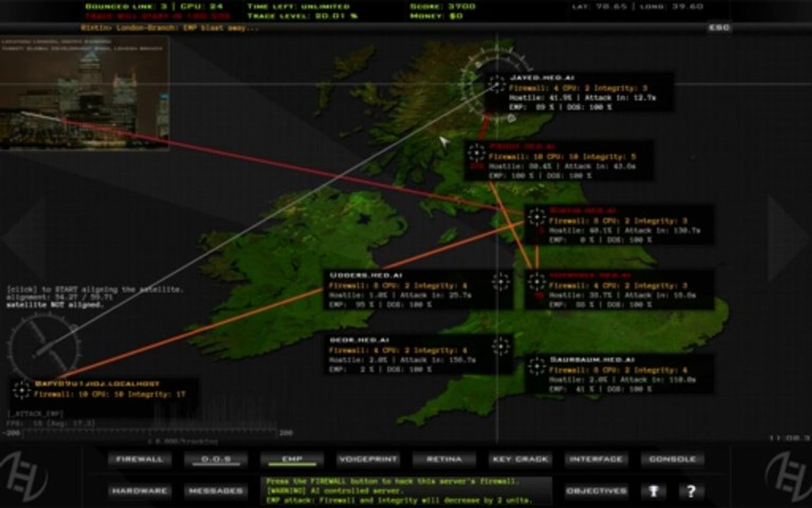Click the JAYED.HED.AI server name

(541, 78)
